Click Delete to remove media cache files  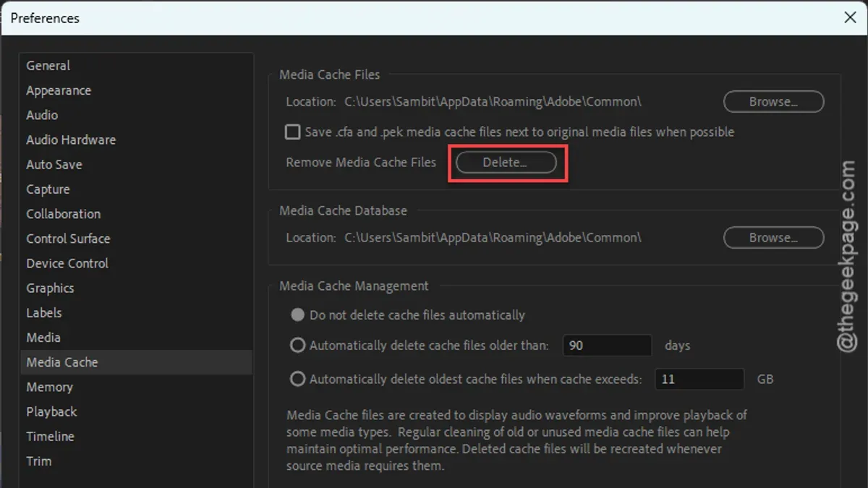506,163
